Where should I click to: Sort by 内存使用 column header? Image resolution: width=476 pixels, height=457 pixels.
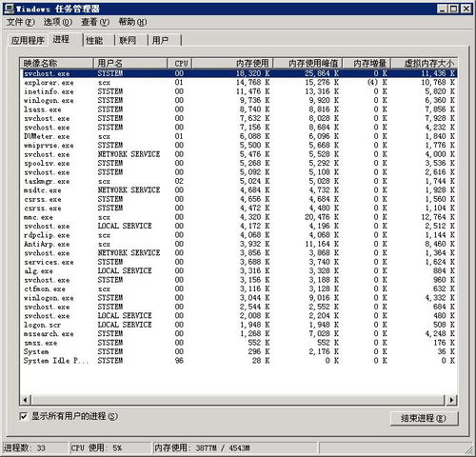click(x=232, y=63)
